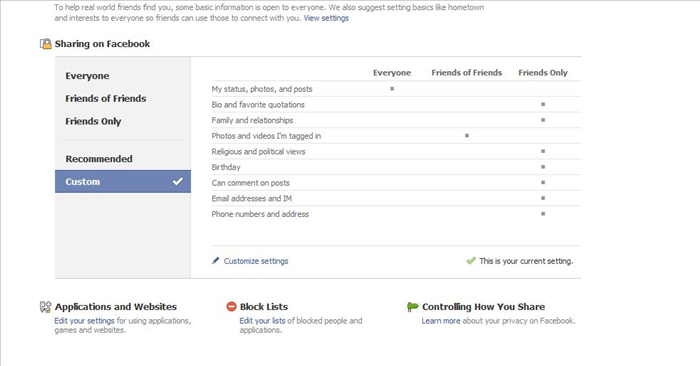This screenshot has width=700, height=366.
Task: Open Edit your lists link
Action: (x=262, y=320)
